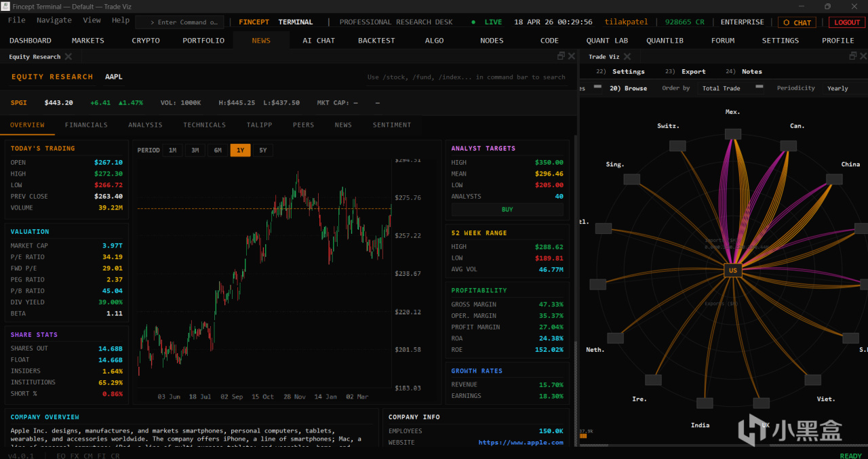The height and width of the screenshot is (459, 868).
Task: Open the Help menu
Action: click(x=121, y=20)
